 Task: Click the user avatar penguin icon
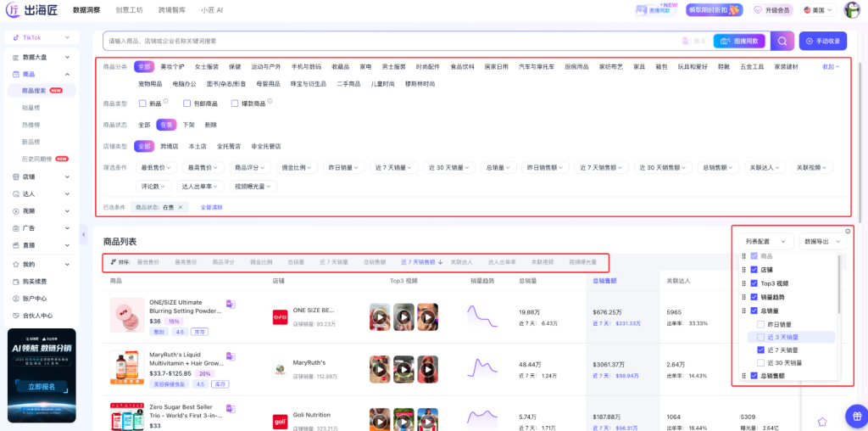[x=851, y=10]
